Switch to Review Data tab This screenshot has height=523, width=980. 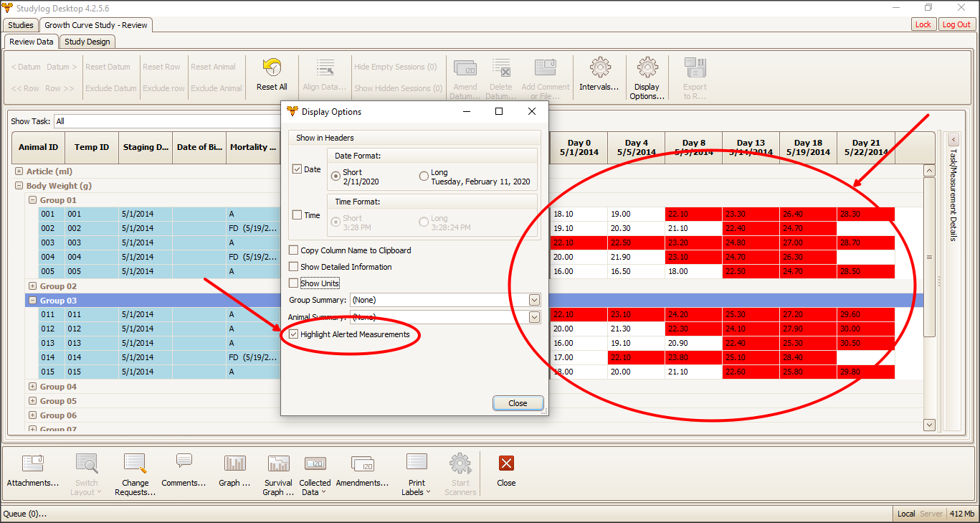[x=32, y=42]
